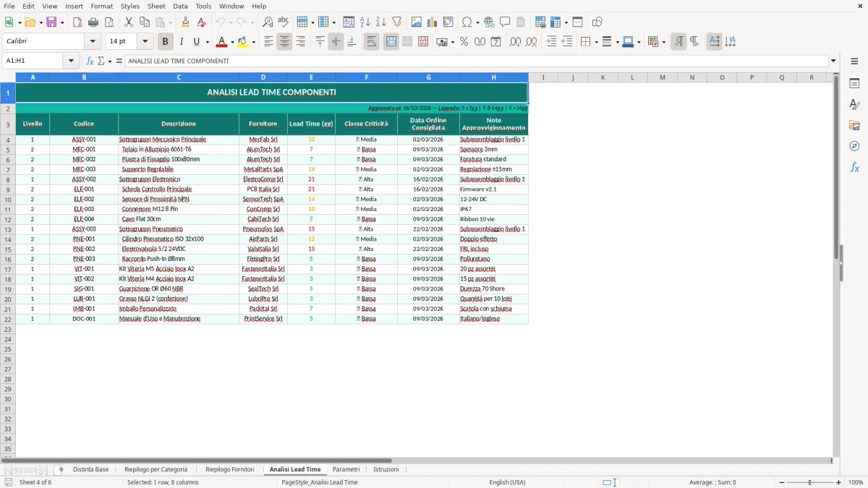Insert an image
The width and height of the screenshot is (868, 488).
point(417,22)
